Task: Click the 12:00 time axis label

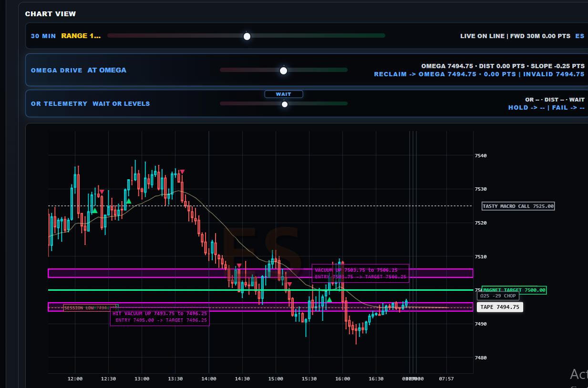Action: [75, 379]
